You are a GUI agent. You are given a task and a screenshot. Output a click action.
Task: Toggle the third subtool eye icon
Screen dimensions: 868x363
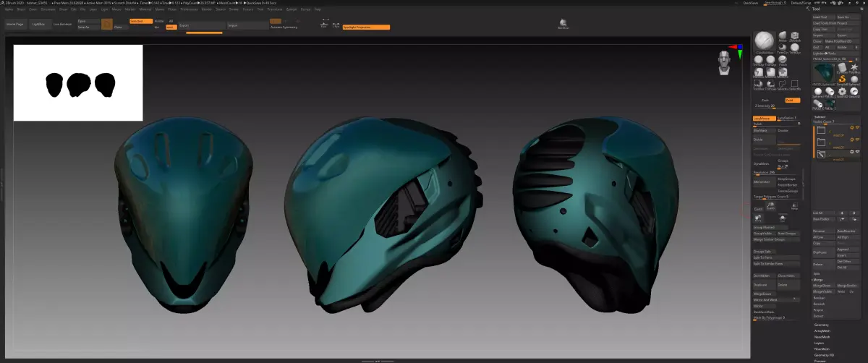[x=858, y=152]
